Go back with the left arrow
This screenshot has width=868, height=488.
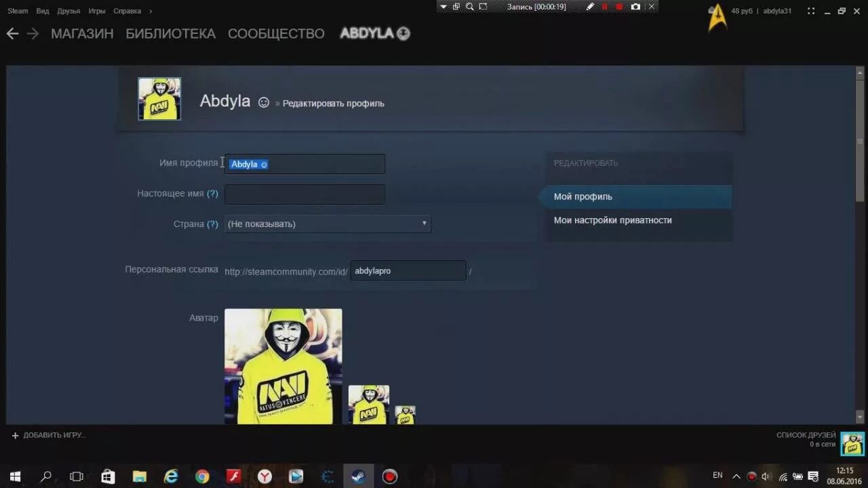12,33
